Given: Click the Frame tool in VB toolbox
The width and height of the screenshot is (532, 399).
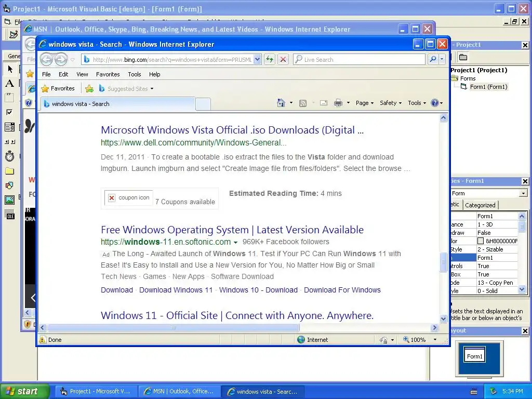Looking at the screenshot, I should pos(9,98).
